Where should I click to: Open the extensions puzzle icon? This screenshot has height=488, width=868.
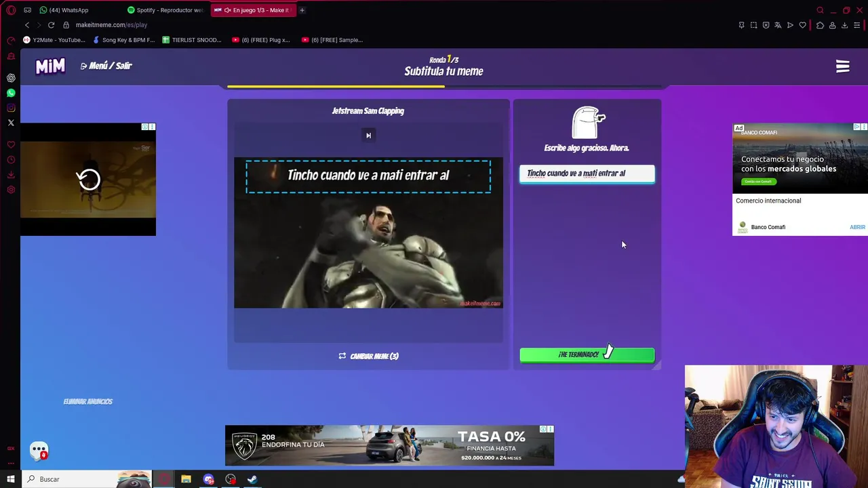[820, 25]
